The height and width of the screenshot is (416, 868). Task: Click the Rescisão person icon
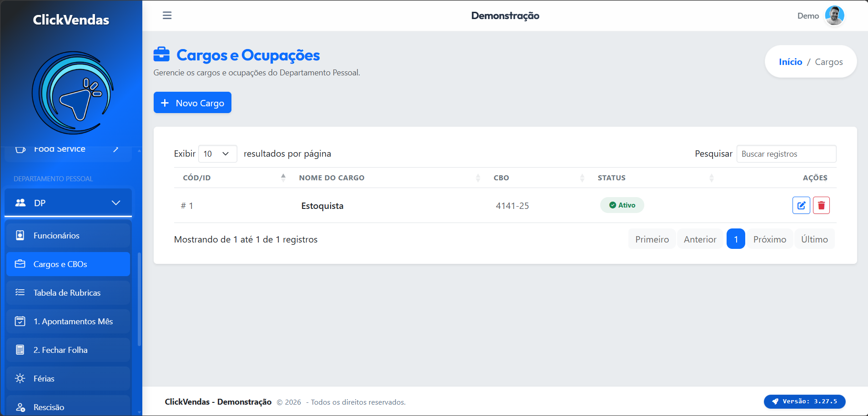click(20, 407)
